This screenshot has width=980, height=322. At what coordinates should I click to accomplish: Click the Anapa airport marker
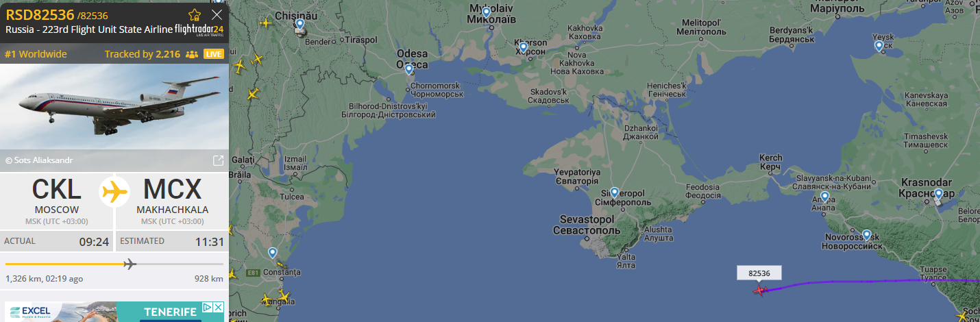(x=825, y=197)
